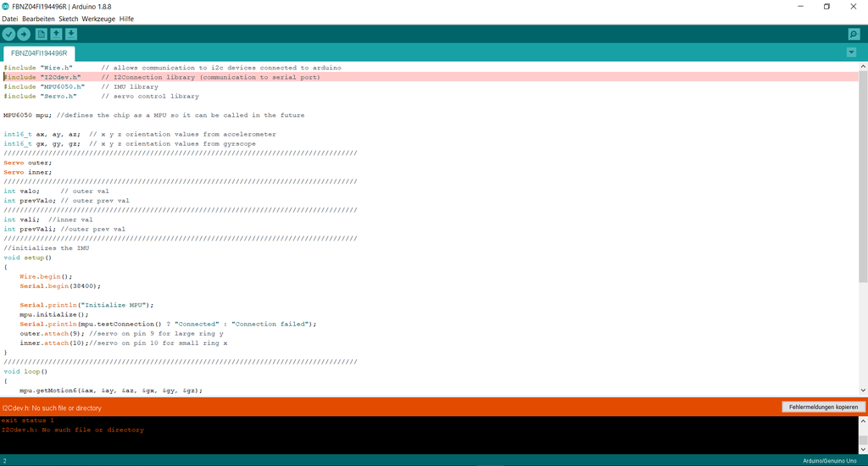Click the int prevVali line
868x466 pixels.
pyautogui.click(x=64, y=229)
